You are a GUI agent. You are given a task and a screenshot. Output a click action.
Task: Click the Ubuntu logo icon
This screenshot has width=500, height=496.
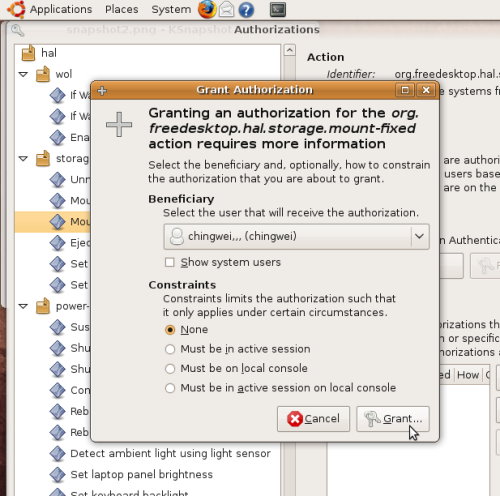tap(16, 9)
